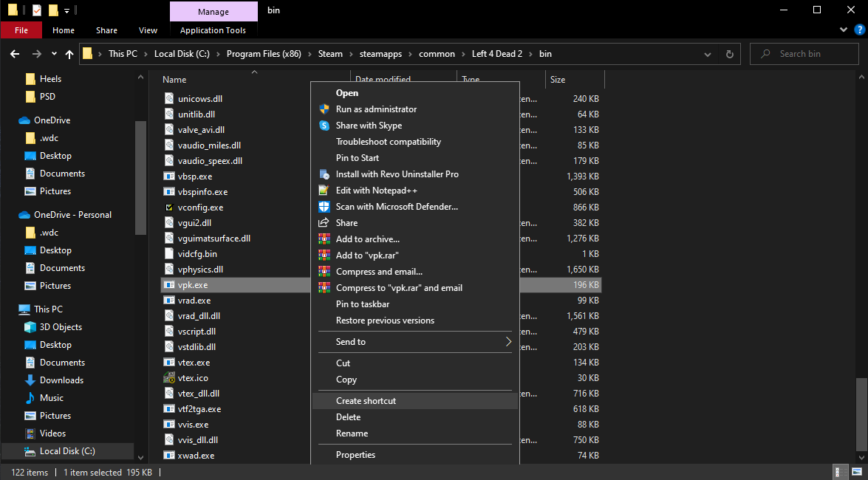Choose Open from the context menu

[416, 93]
